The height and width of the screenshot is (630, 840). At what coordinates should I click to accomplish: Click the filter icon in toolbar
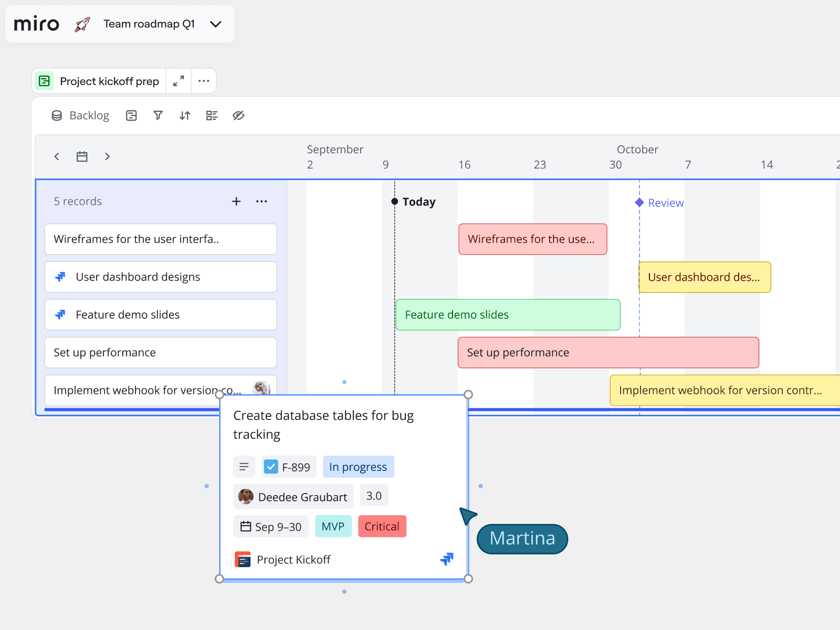[158, 115]
